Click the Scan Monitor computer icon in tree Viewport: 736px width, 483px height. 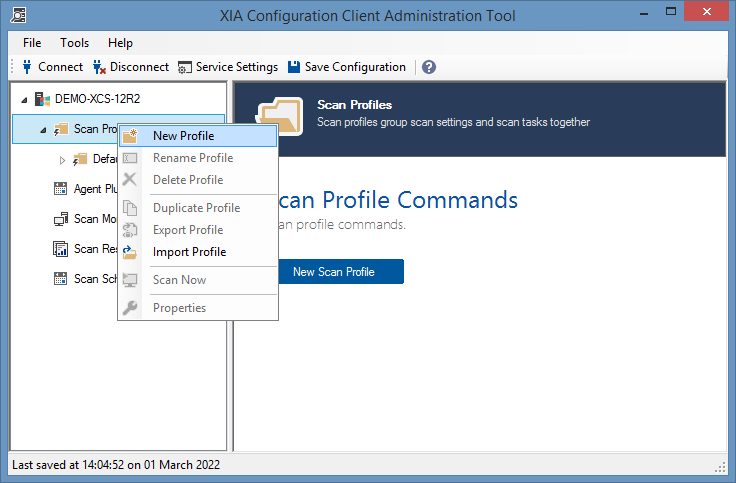(x=61, y=219)
